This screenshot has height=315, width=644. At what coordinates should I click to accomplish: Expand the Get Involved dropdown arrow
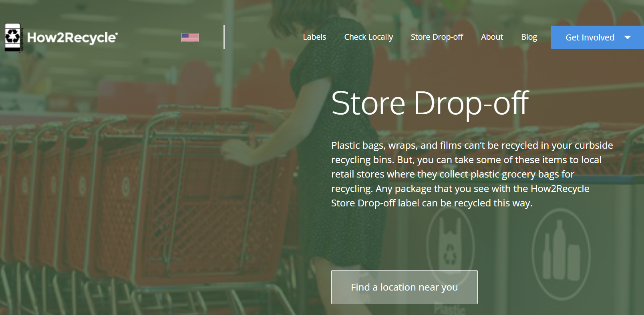628,37
